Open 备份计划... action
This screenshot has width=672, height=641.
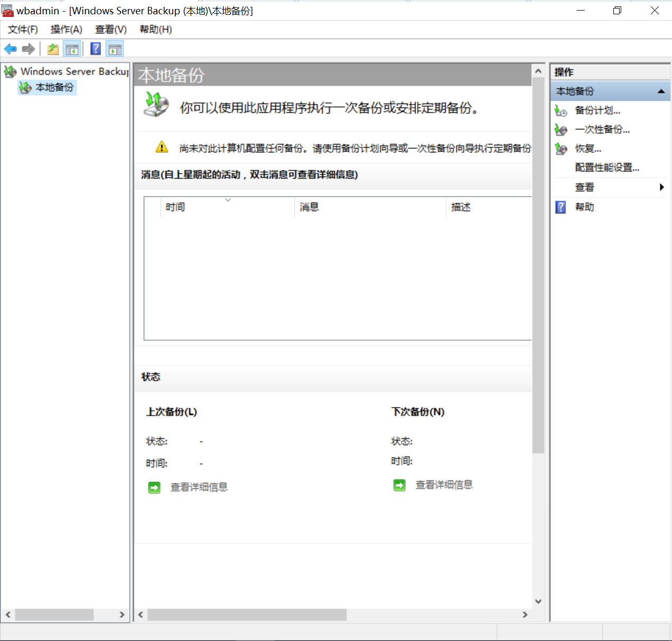(x=598, y=111)
